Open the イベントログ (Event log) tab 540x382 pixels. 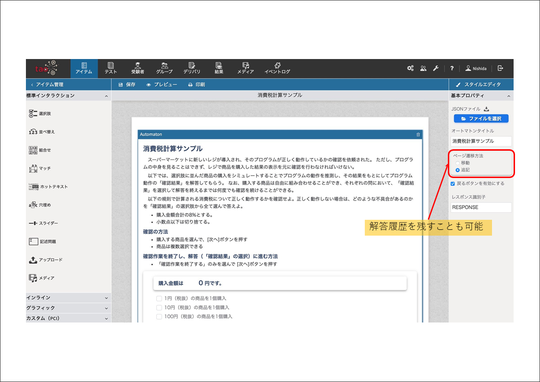click(277, 68)
